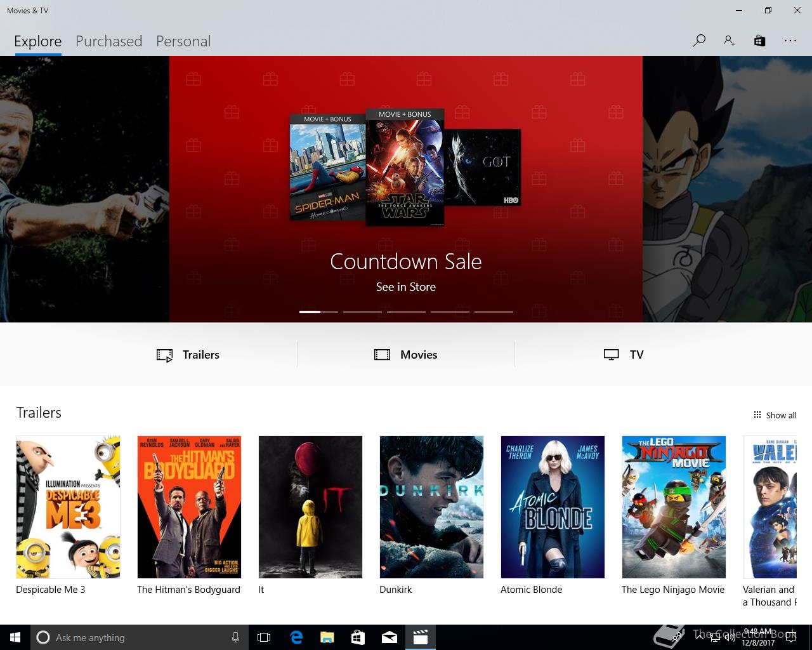Launch Microsoft Edge from the taskbar
Viewport: 812px width, 650px height.
pyautogui.click(x=296, y=637)
